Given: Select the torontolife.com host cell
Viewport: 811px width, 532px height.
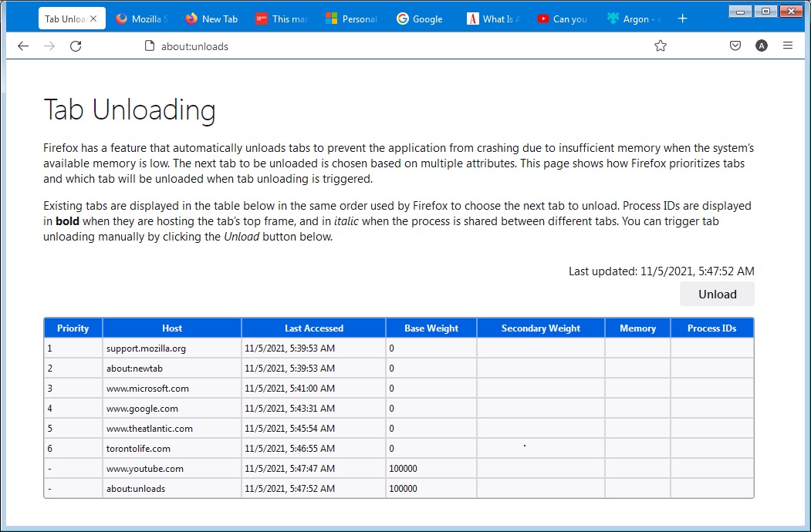Looking at the screenshot, I should (x=172, y=449).
